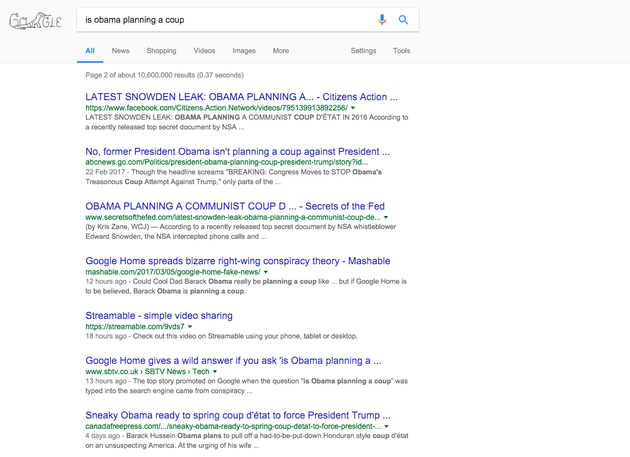Image resolution: width=630 pixels, height=457 pixels.
Task: Open search Tools options
Action: [x=401, y=51]
